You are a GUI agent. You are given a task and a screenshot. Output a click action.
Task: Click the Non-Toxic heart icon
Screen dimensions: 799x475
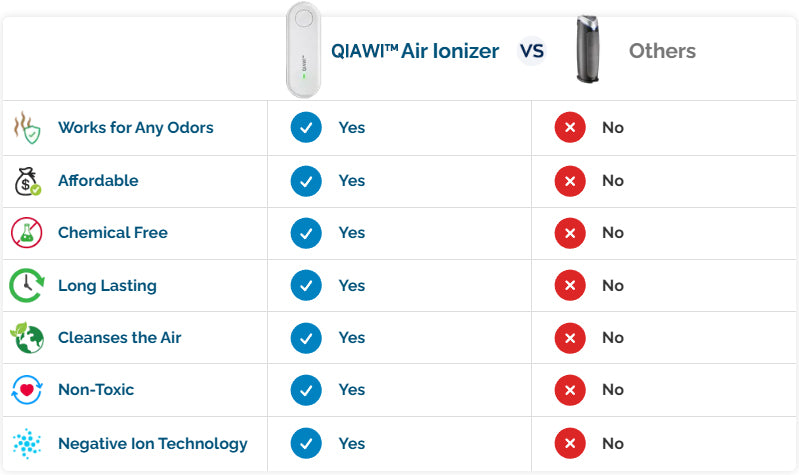(27, 390)
